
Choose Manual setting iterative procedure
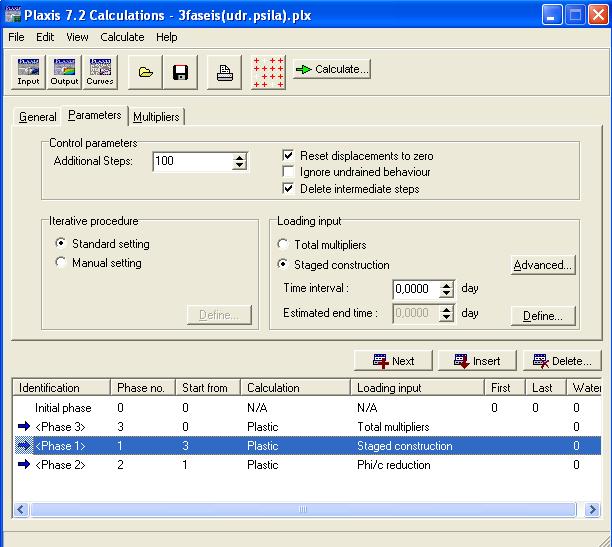pos(60,262)
